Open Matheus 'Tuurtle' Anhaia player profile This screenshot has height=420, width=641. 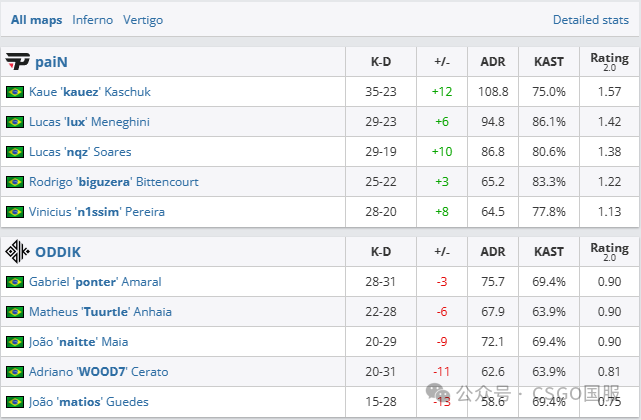coord(100,312)
